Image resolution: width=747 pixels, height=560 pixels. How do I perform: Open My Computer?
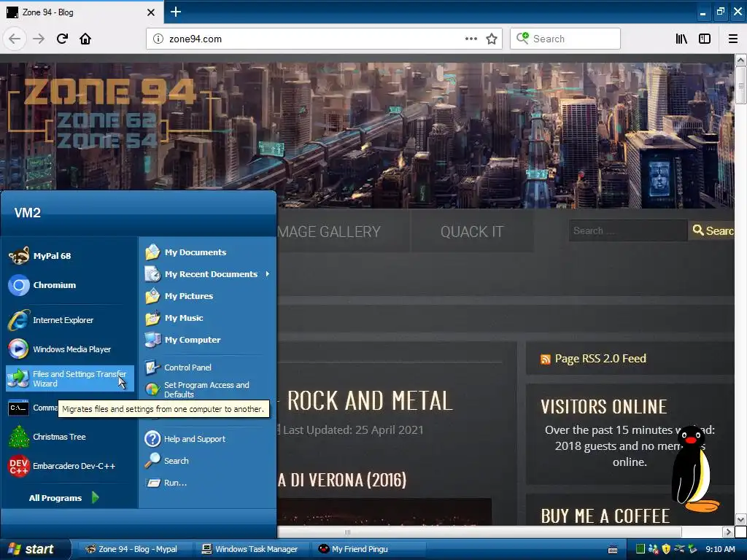tap(208, 340)
